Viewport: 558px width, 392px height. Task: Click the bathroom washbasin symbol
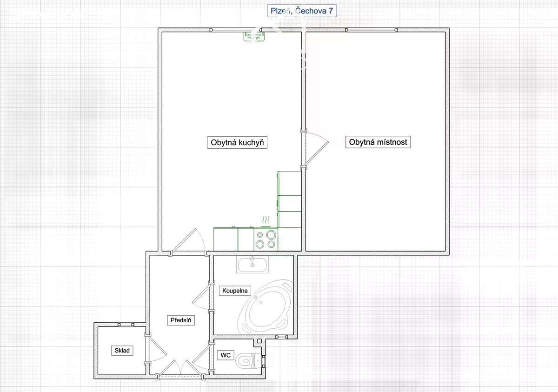point(252,265)
